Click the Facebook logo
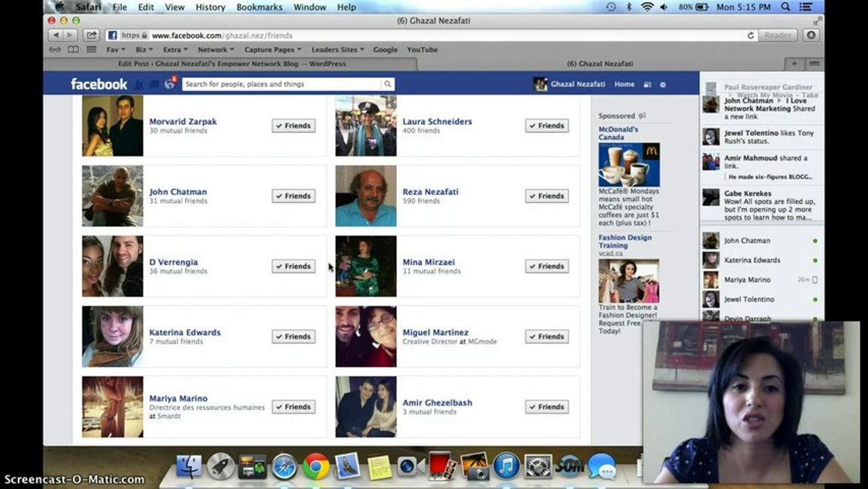The image size is (868, 489). (x=99, y=84)
